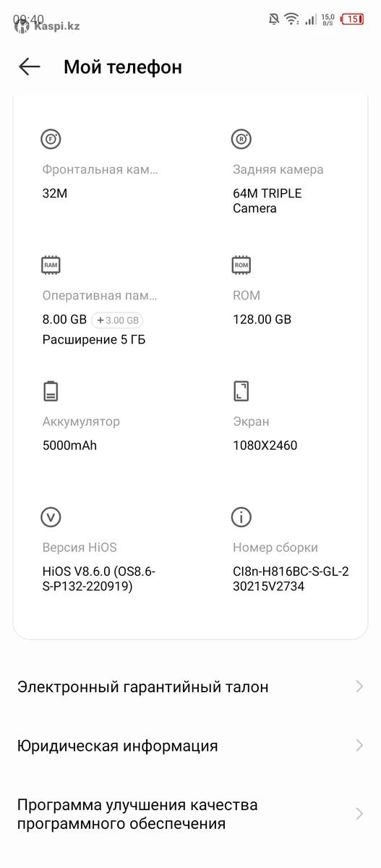381x868 pixels.
Task: Tap the Wi-Fi status bar icon
Action: pos(291,19)
